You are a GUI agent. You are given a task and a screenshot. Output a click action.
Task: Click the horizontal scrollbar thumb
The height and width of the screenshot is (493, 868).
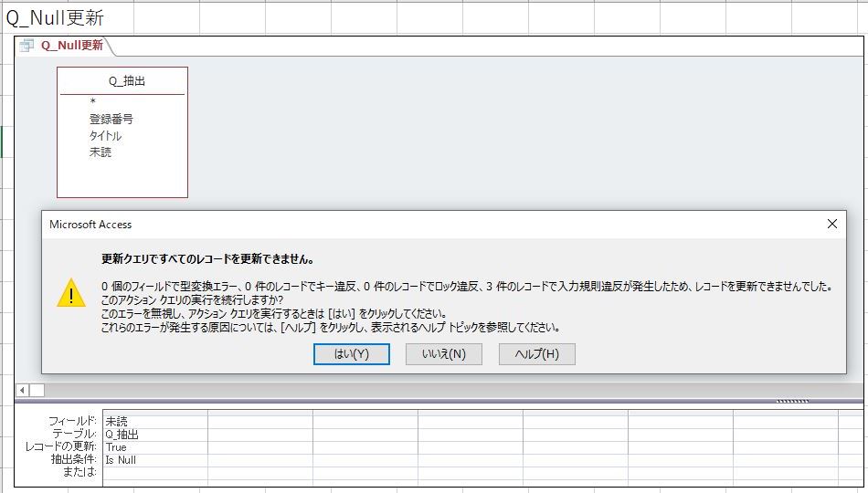37,390
